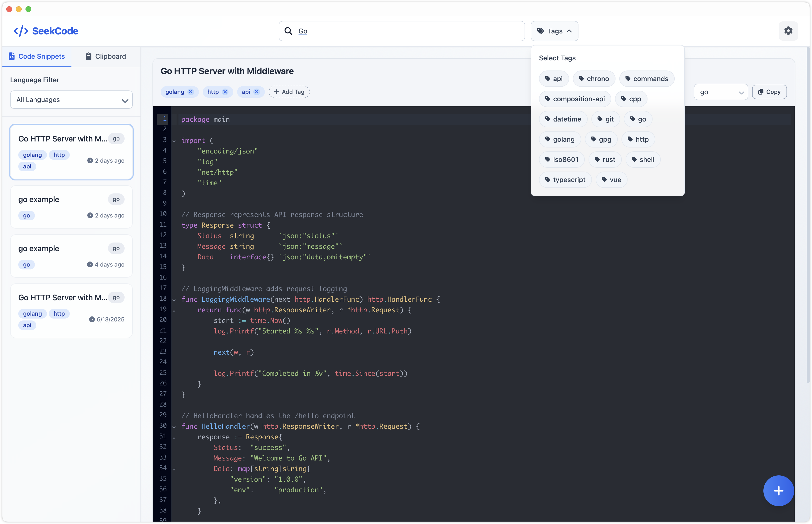Collapse the response block at line 31
Screen dimensions: 812x524
[x=174, y=438]
